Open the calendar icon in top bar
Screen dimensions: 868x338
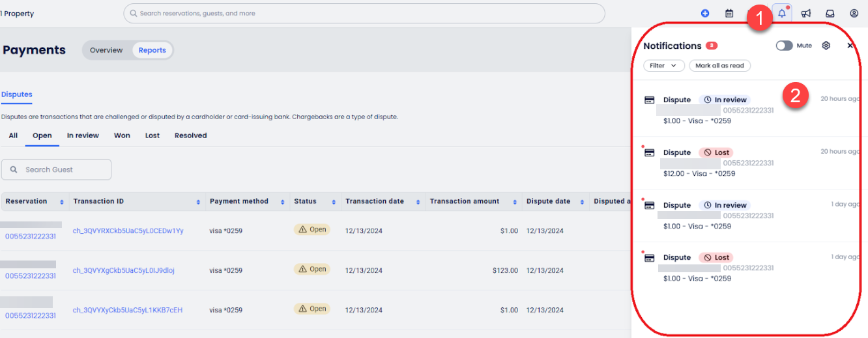click(729, 13)
